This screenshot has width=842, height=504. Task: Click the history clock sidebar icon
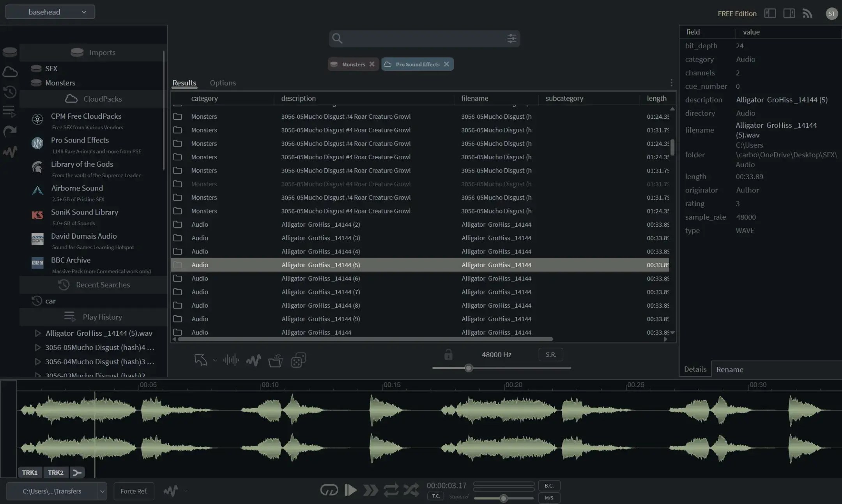(x=10, y=92)
